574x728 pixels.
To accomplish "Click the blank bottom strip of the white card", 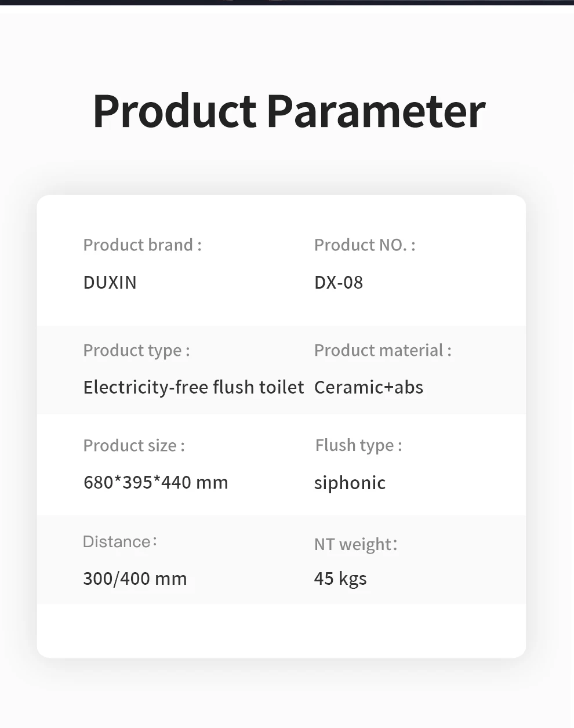I will click(281, 631).
